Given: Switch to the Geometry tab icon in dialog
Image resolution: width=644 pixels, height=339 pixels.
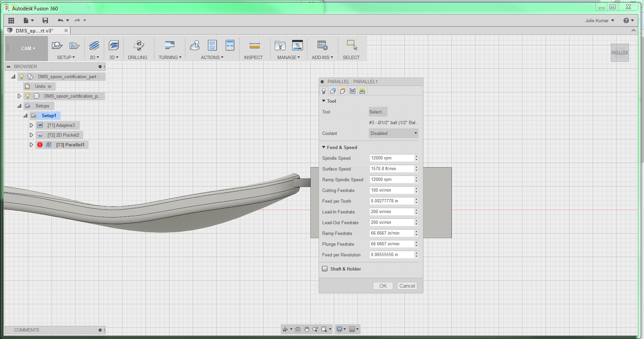Looking at the screenshot, I should pos(333,91).
